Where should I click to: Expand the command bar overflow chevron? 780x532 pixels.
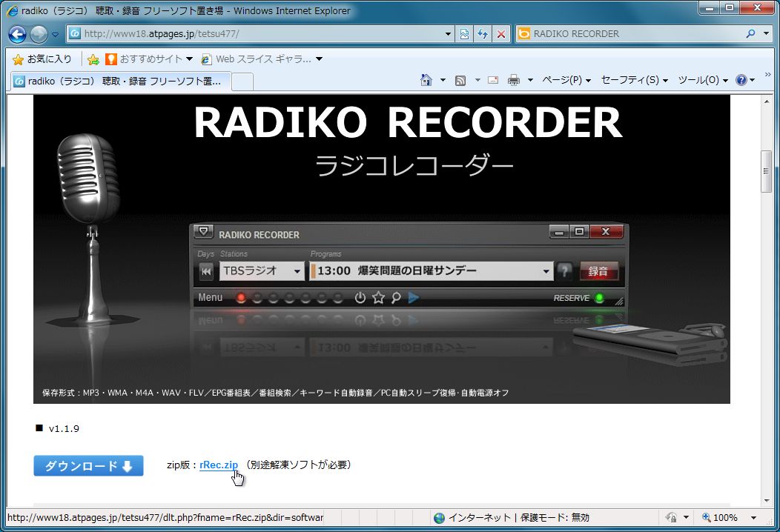[767, 75]
